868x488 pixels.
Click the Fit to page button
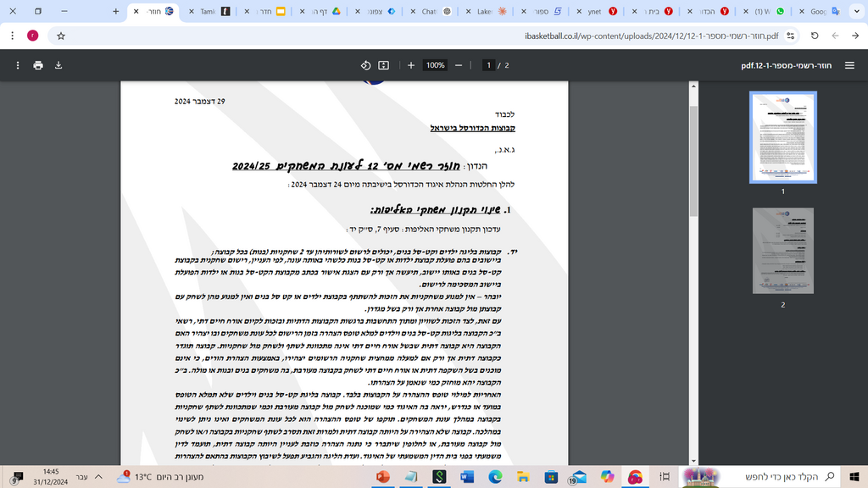383,65
